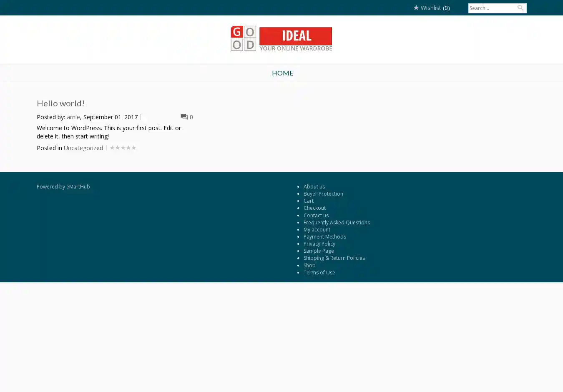Open Shipping & Return Policies link
The height and width of the screenshot is (392, 563).
tap(334, 258)
